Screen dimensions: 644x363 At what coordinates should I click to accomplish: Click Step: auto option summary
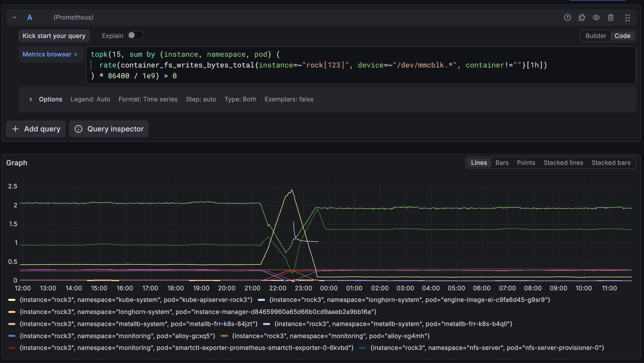click(201, 99)
